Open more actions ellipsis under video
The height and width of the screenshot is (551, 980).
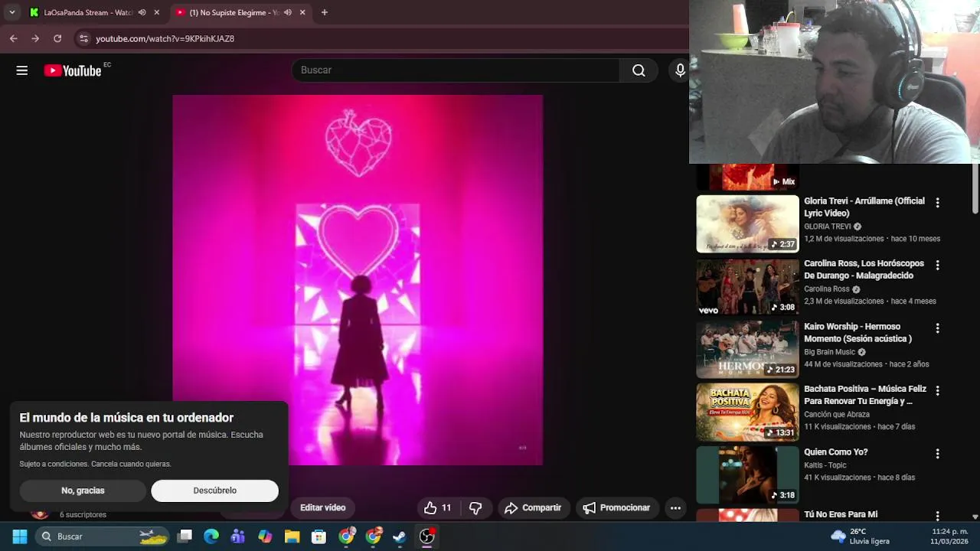click(675, 507)
